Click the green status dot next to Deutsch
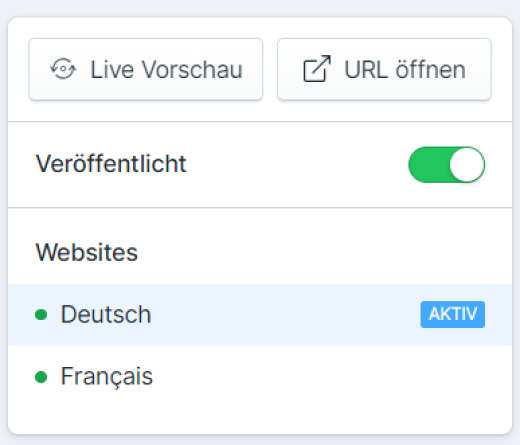The image size is (520, 445). [41, 314]
